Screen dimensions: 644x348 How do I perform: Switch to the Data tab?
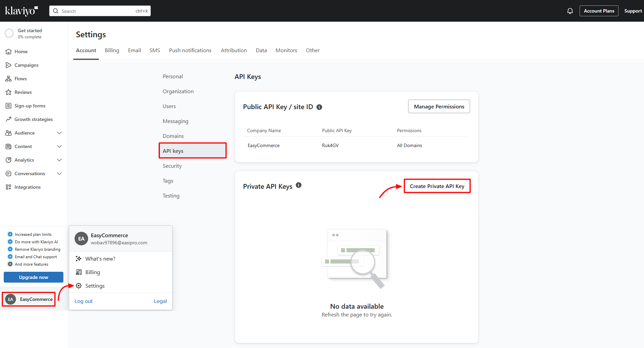click(261, 50)
